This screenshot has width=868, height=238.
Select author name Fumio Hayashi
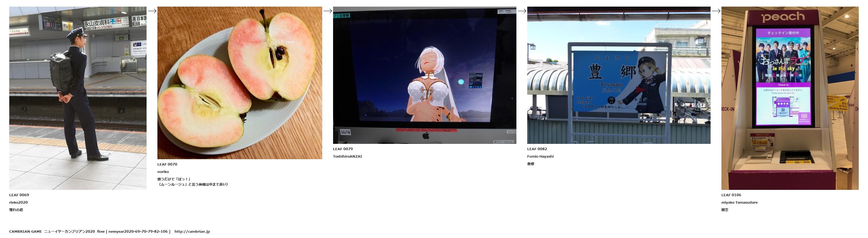(x=540, y=156)
